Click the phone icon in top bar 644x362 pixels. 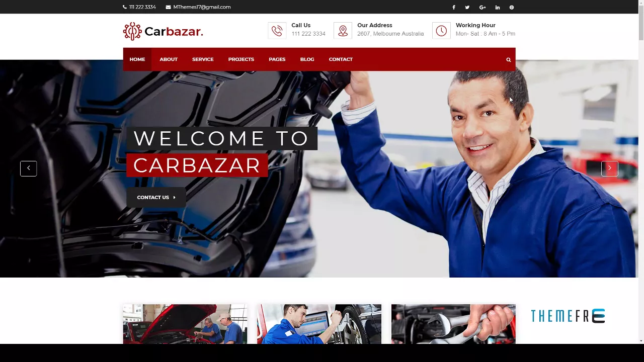click(x=125, y=7)
